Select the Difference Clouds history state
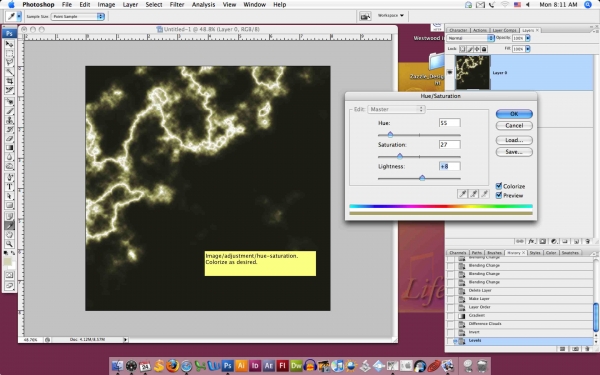Image resolution: width=600 pixels, height=375 pixels. (x=520, y=324)
